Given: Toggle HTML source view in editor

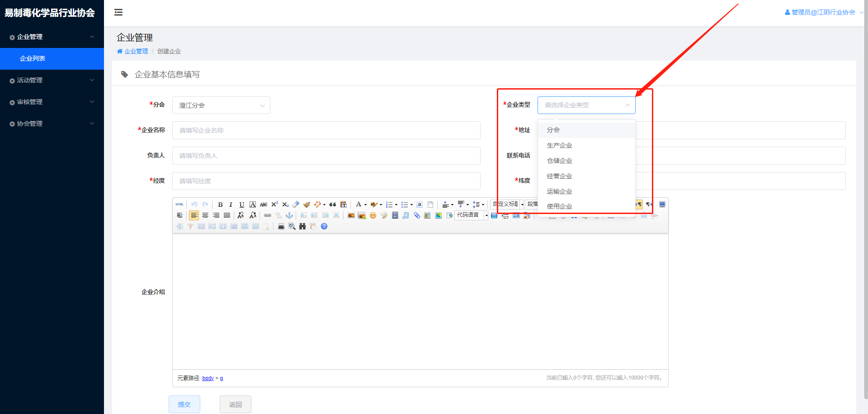Looking at the screenshot, I should 179,205.
